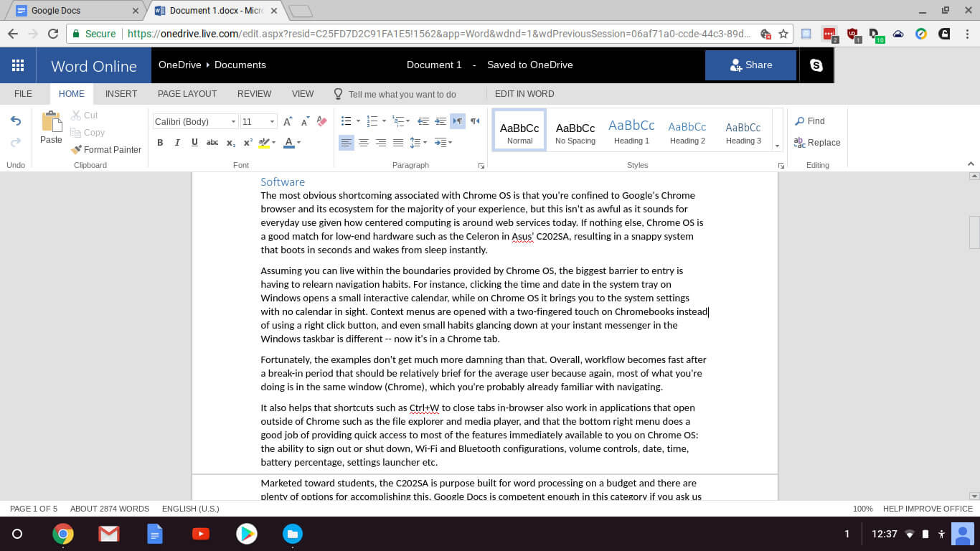Switch to the VIEW tab

click(303, 94)
